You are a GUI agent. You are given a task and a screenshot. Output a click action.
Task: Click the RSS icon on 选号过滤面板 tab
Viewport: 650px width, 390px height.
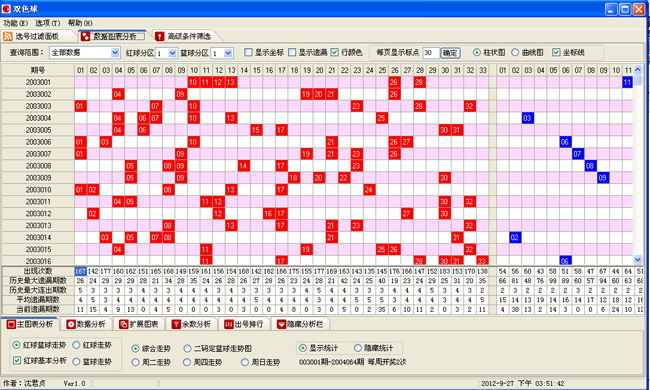pyautogui.click(x=7, y=36)
